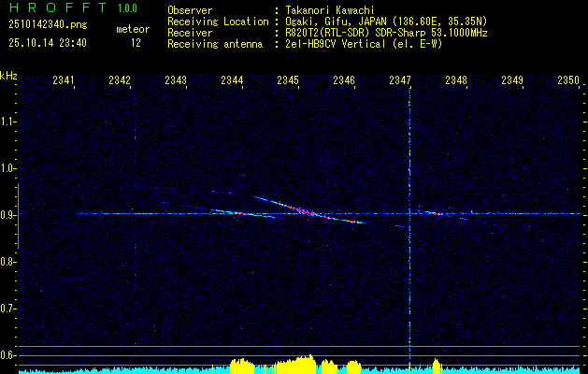Click the 0.8 kHz frequency label
Viewport: 588px width, 374px height.
coord(7,262)
